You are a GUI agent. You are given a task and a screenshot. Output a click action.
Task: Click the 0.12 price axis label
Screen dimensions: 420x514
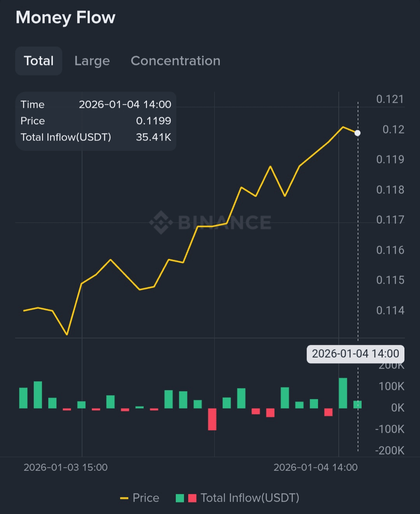pos(393,130)
